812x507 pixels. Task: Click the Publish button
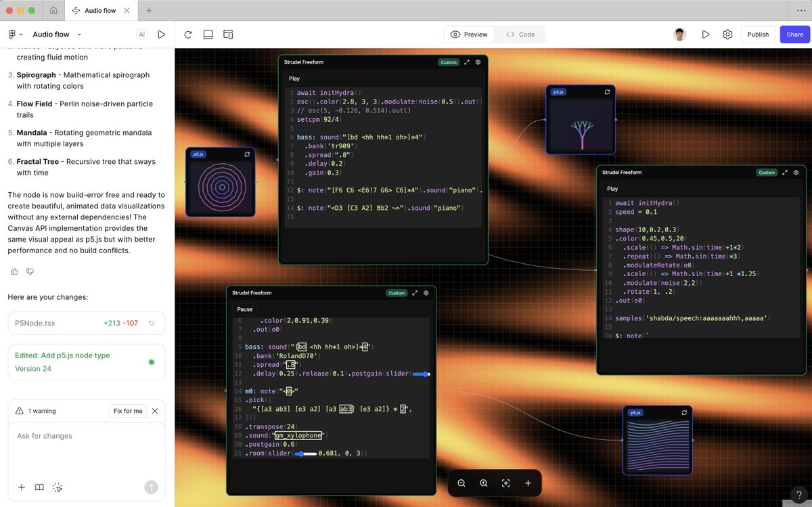pyautogui.click(x=758, y=35)
